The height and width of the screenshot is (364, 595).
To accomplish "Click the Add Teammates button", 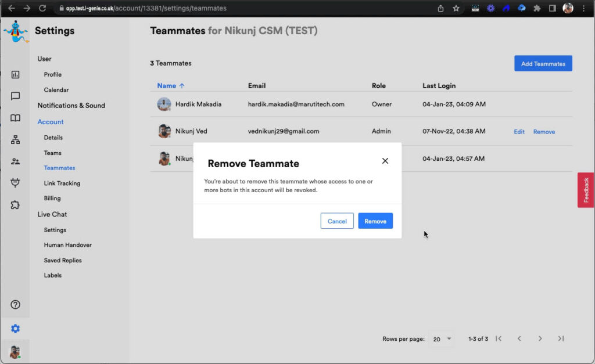I will pos(543,64).
